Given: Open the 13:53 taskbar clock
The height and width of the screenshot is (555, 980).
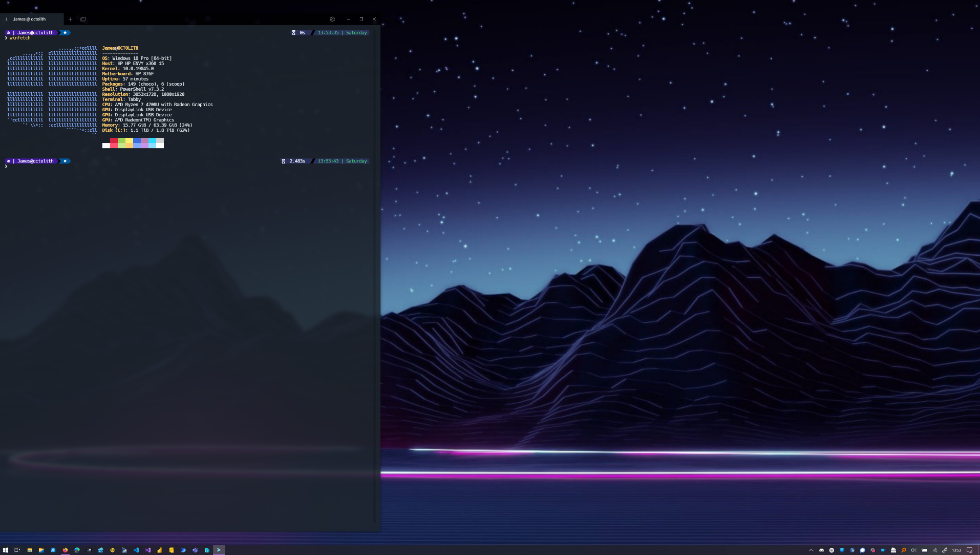Looking at the screenshot, I should pos(956,550).
